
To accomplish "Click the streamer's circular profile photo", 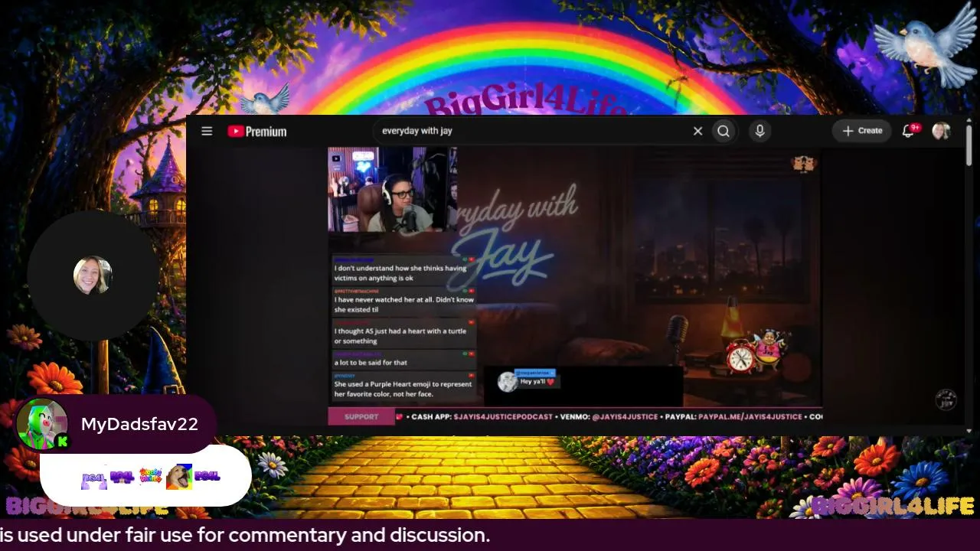I will [93, 275].
